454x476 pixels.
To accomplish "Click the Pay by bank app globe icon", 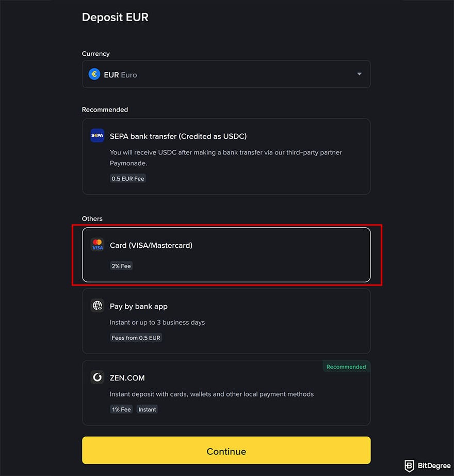I will pos(97,305).
